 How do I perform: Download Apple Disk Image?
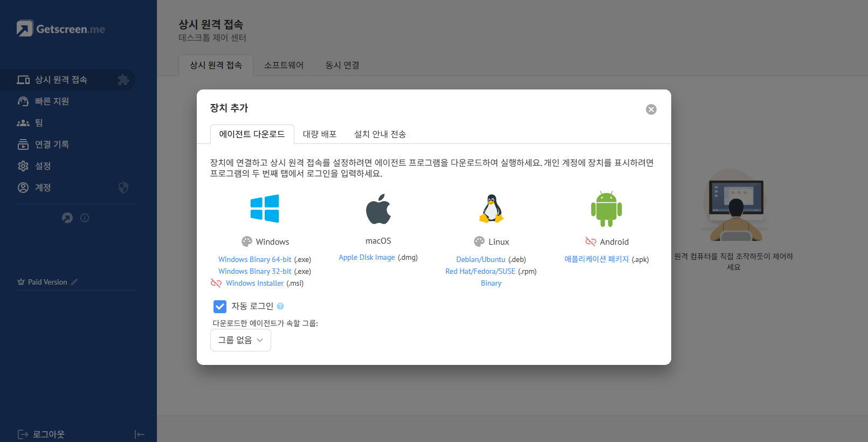[x=367, y=257]
